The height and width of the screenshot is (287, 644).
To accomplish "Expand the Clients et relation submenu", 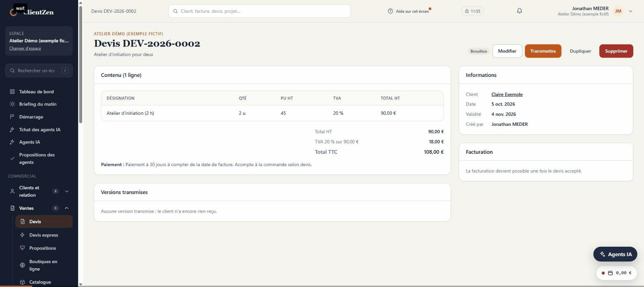I will (x=67, y=191).
